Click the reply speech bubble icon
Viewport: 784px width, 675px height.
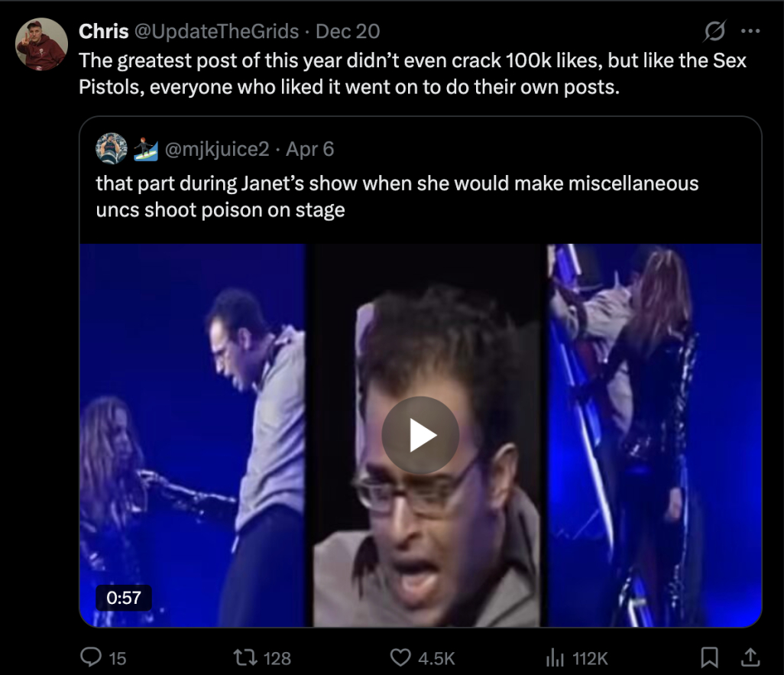point(90,657)
